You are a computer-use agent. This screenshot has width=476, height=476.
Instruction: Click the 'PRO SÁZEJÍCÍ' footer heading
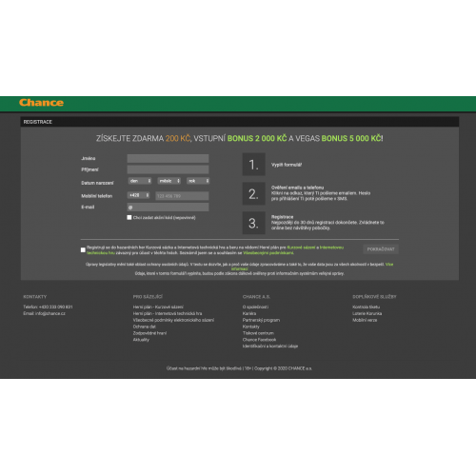(x=148, y=297)
